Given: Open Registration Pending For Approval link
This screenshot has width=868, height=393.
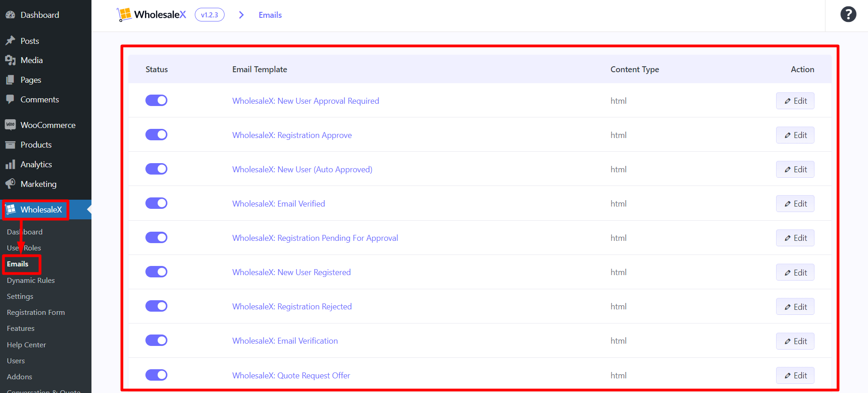Looking at the screenshot, I should pyautogui.click(x=315, y=238).
